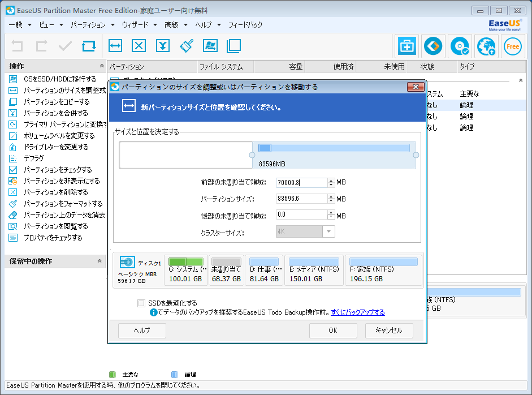Click the Undo arrow in the toolbar
The image size is (532, 395).
point(17,46)
